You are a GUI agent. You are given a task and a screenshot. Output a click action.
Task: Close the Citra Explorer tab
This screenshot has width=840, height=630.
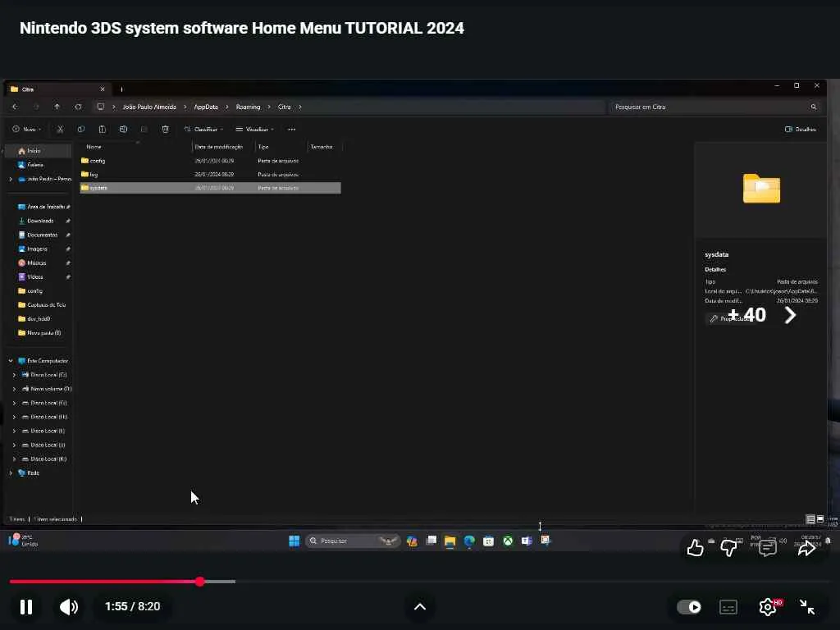pos(103,89)
